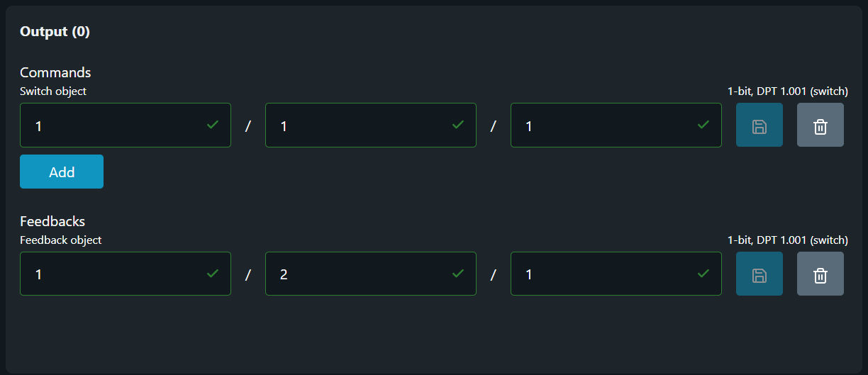Select Feedback object middle field containing 2
The width and height of the screenshot is (868, 375).
tap(359, 274)
